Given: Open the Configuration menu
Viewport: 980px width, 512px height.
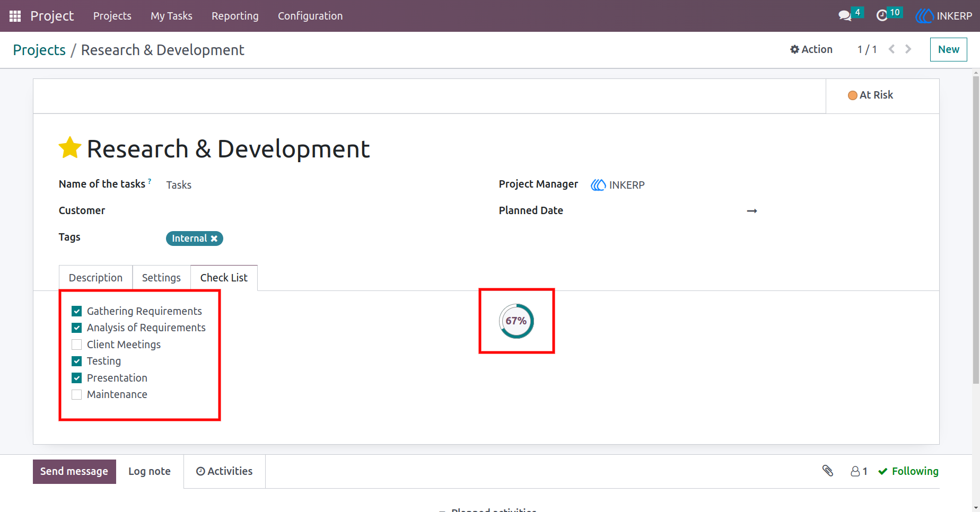Looking at the screenshot, I should click(x=310, y=16).
